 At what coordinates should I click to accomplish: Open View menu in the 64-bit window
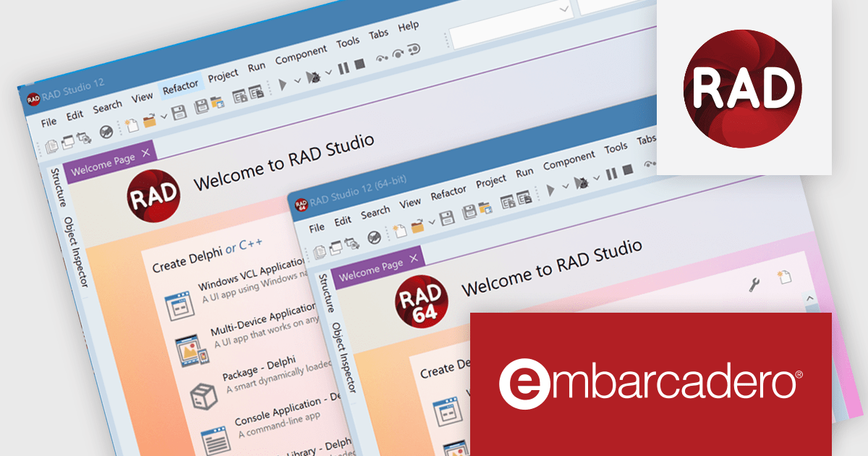pyautogui.click(x=410, y=203)
